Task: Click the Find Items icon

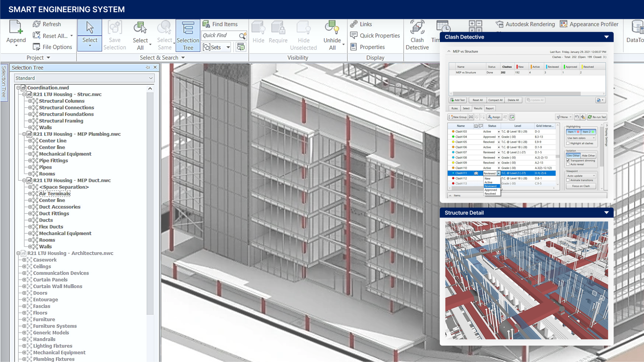Action: 206,24
